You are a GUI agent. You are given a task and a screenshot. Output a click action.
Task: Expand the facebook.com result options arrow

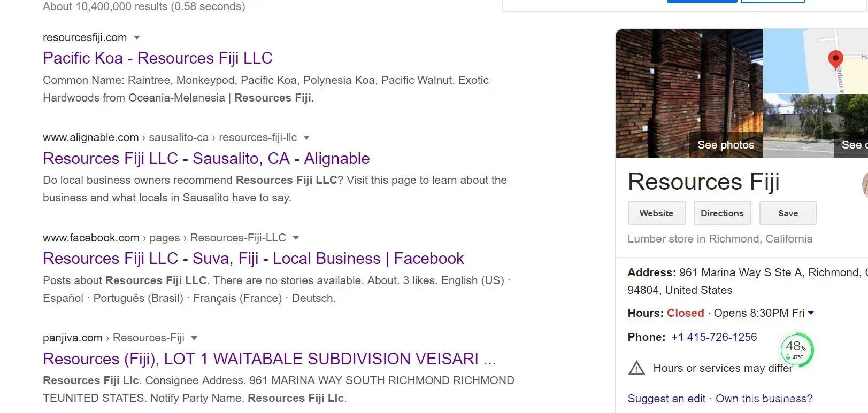tap(296, 238)
